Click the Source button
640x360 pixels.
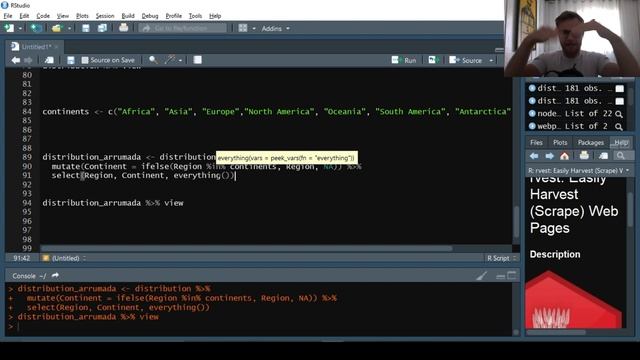(466, 60)
